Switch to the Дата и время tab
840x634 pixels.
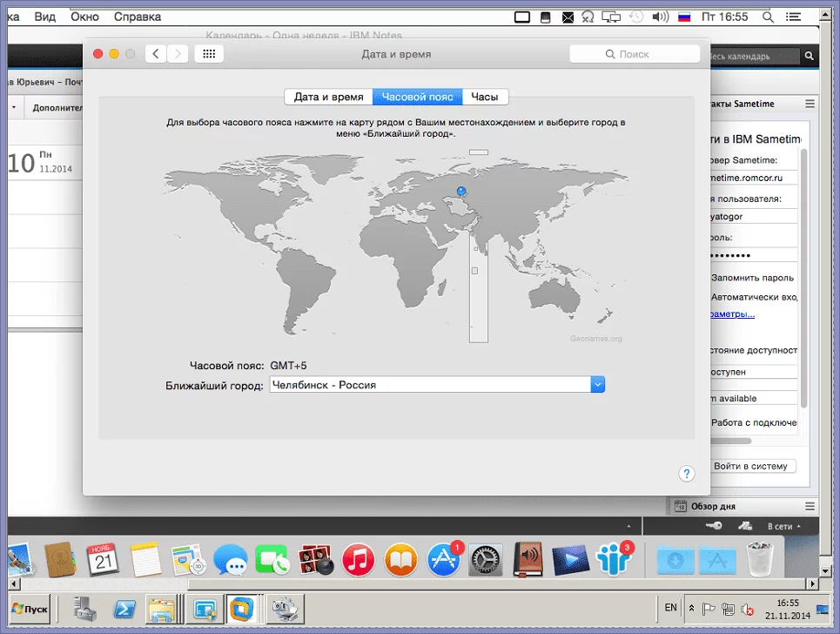[328, 97]
